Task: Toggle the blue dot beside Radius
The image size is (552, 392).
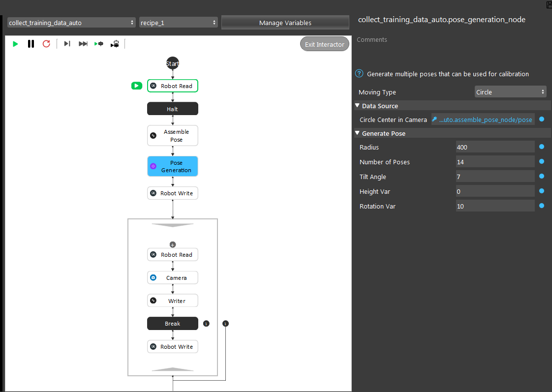Action: click(x=542, y=147)
